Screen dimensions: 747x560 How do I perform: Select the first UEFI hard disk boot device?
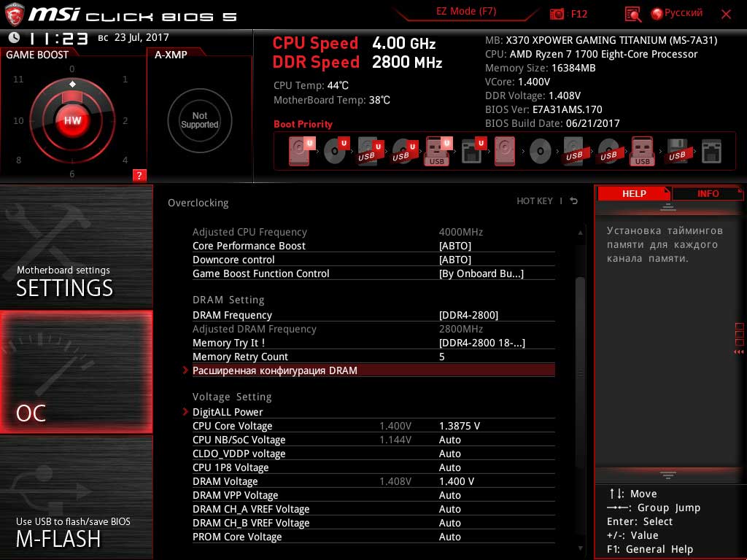click(301, 151)
